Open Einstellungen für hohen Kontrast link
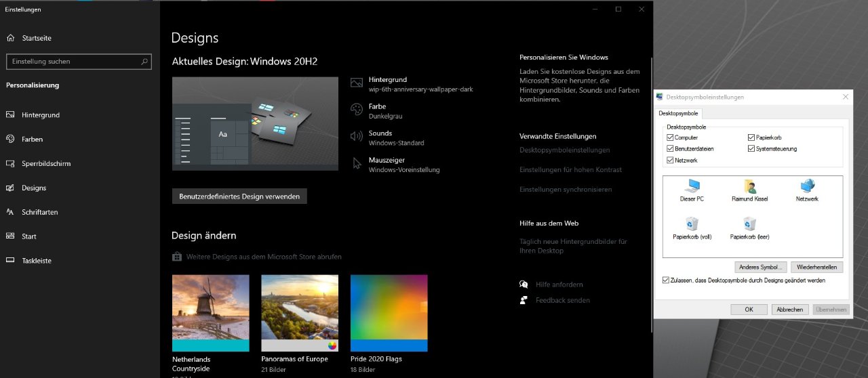Viewport: 868px width, 378px height. [570, 170]
